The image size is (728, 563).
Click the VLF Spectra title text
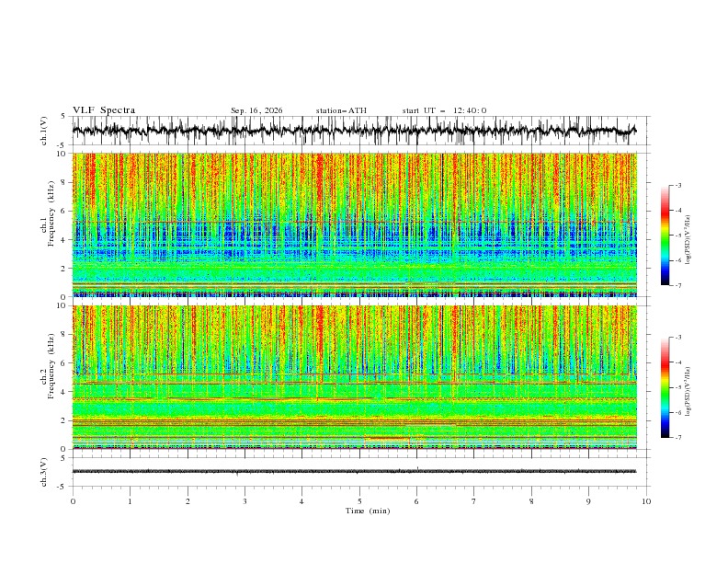tap(104, 110)
